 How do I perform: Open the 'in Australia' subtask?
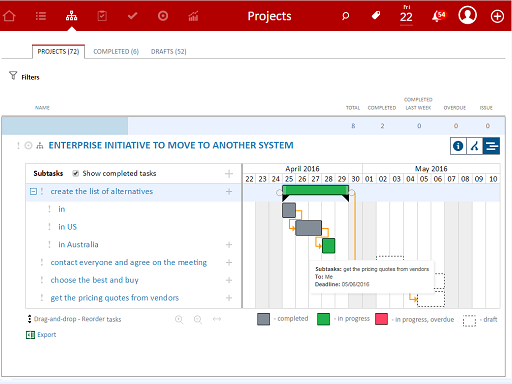pos(78,244)
